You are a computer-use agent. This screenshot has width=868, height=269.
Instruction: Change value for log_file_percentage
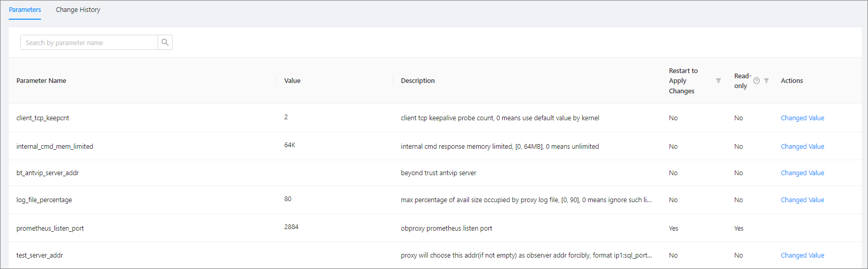tap(802, 200)
